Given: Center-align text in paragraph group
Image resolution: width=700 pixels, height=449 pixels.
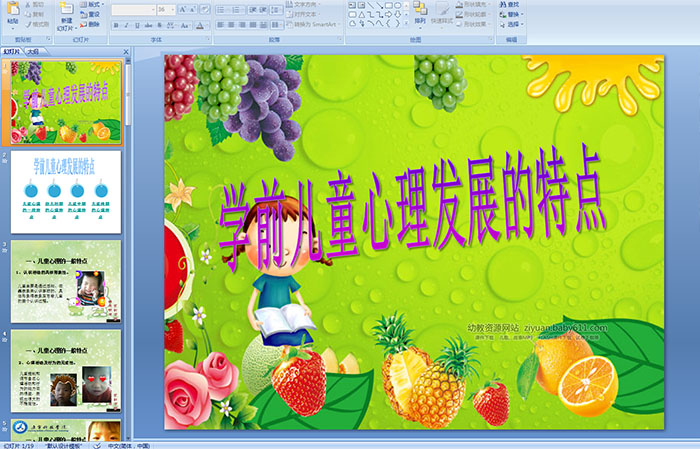Looking at the screenshot, I should tap(231, 25).
